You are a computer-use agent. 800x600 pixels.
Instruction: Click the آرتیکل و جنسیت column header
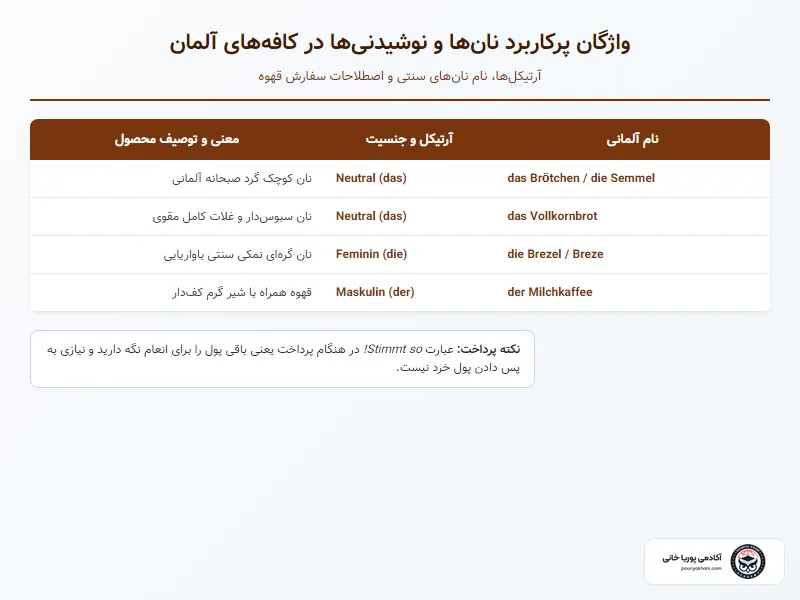(x=409, y=139)
